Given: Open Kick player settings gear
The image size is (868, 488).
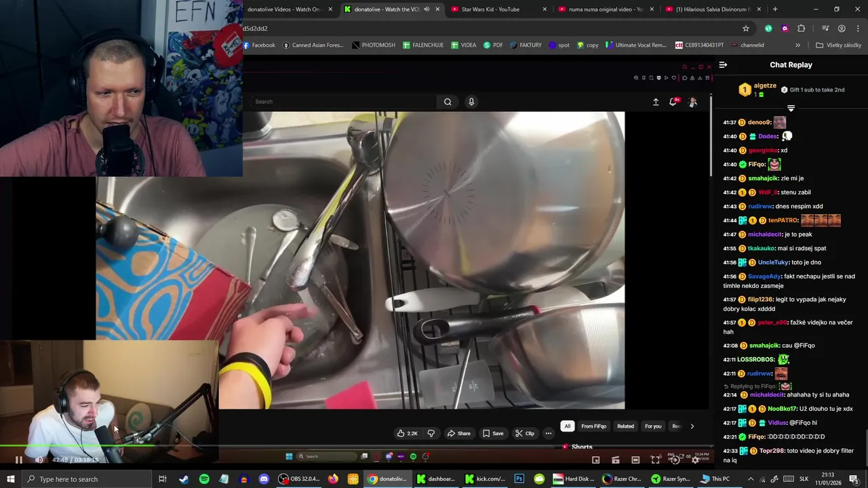Looking at the screenshot, I should pos(695,460).
